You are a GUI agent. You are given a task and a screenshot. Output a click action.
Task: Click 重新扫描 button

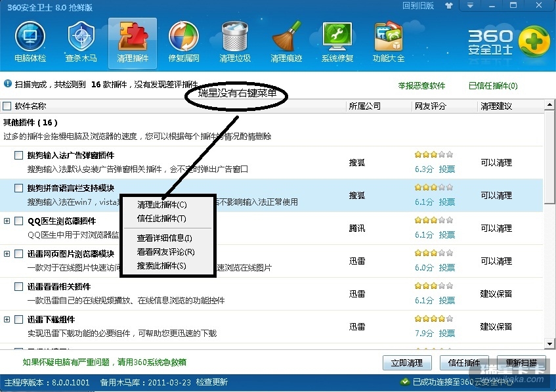coord(521,363)
